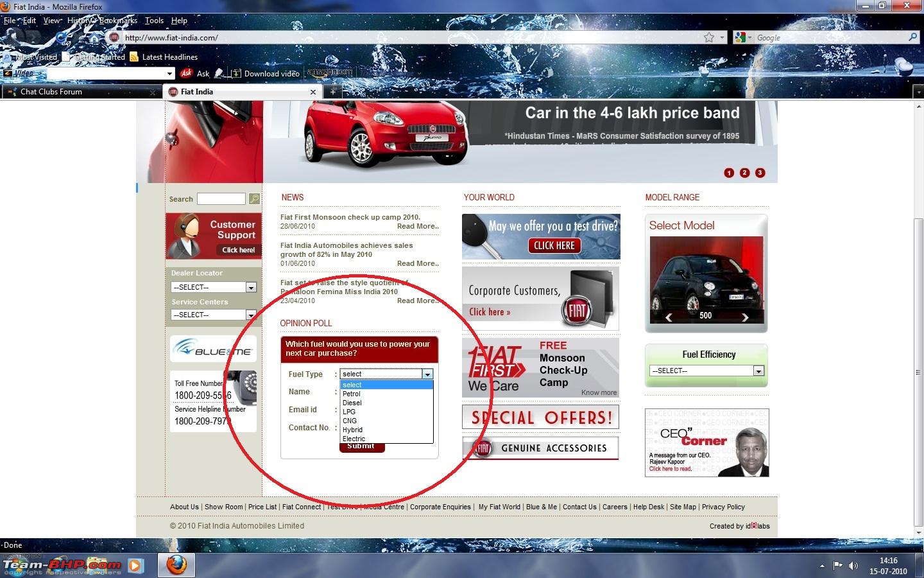Go to Firefox home with the house icon

tap(94, 37)
